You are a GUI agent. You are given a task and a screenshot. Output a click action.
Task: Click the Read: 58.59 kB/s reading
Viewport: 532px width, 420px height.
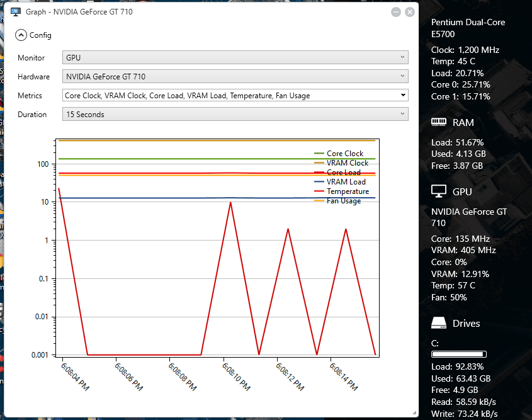[463, 402]
